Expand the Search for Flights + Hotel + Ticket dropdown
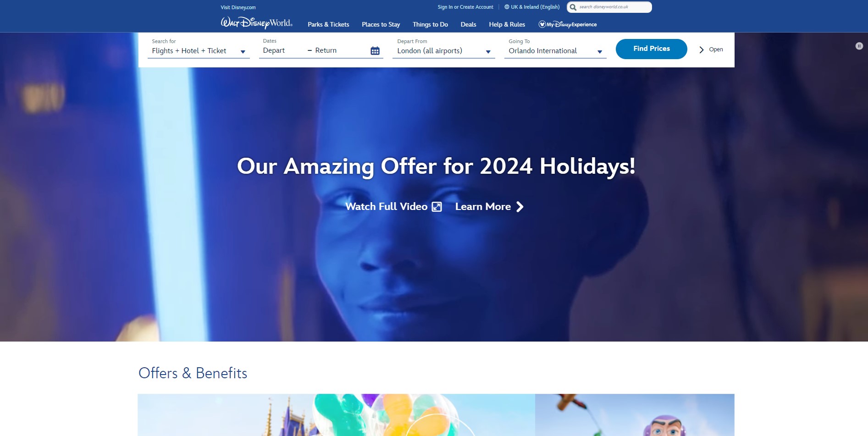Image resolution: width=868 pixels, height=436 pixels. click(x=199, y=51)
